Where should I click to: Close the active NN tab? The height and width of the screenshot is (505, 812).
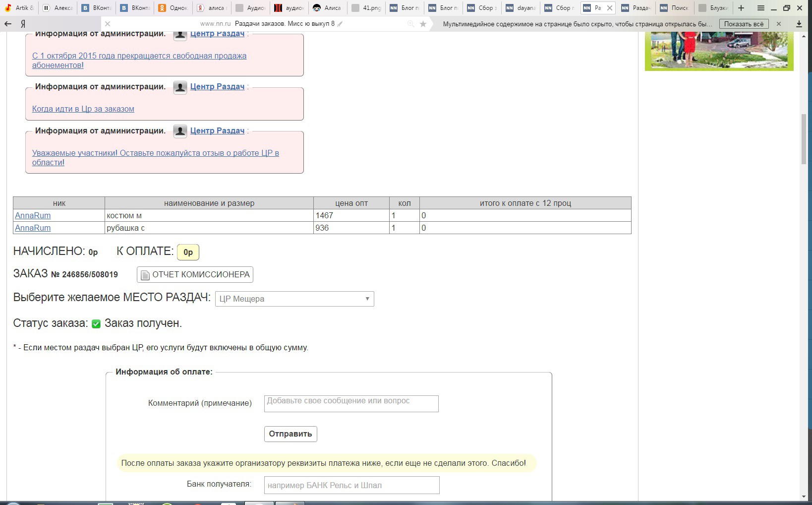610,8
